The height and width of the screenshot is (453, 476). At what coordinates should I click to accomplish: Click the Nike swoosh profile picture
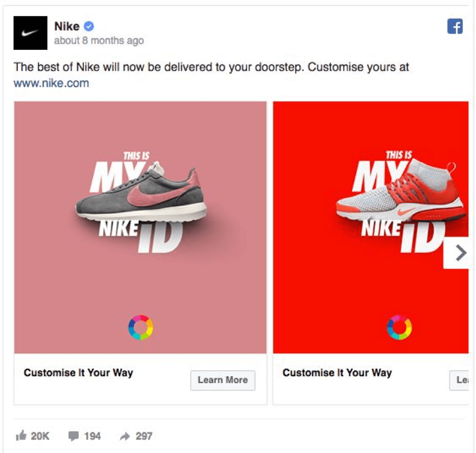click(x=30, y=33)
